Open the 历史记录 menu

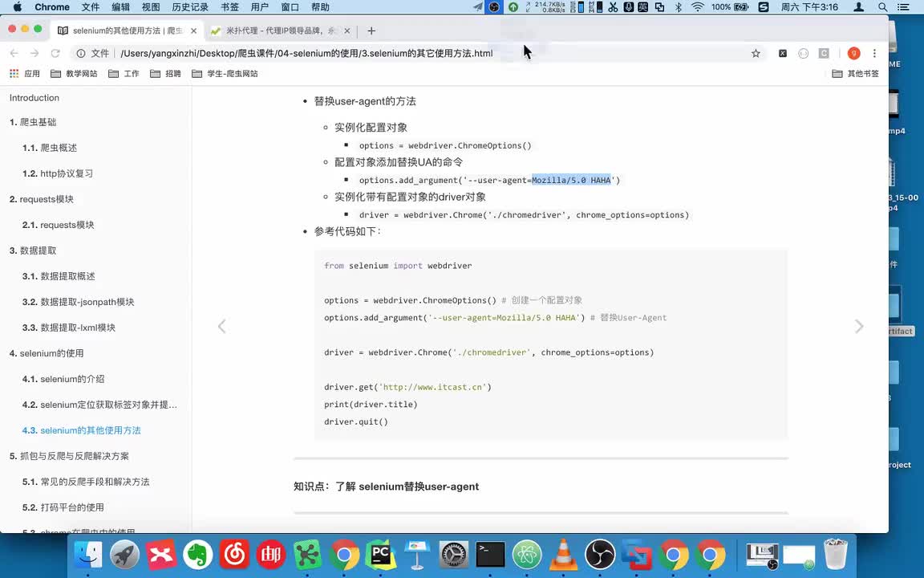[x=190, y=7]
